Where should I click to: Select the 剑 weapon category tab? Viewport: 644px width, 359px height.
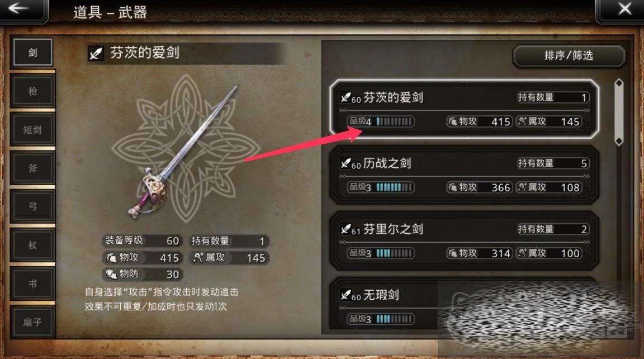(33, 52)
